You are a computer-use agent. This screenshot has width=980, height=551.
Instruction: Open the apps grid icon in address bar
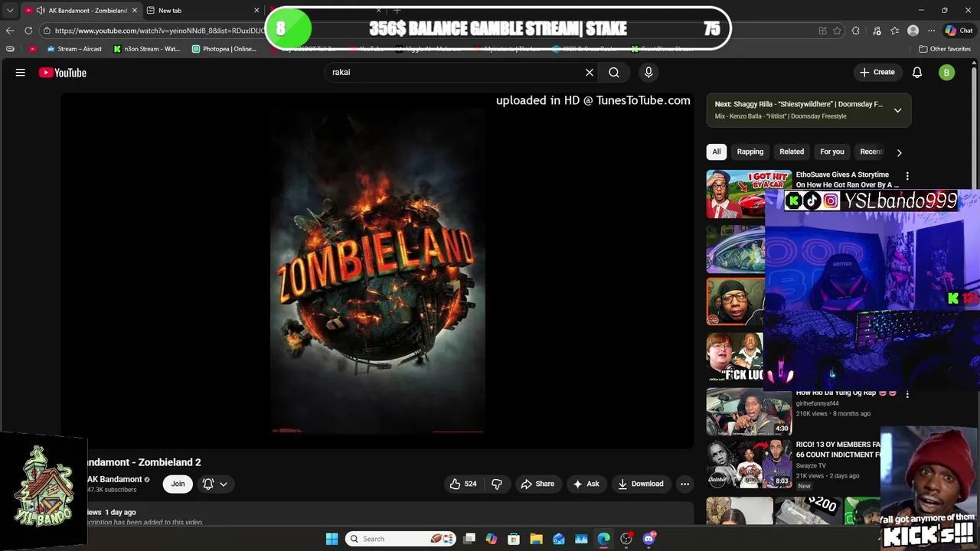tap(822, 31)
